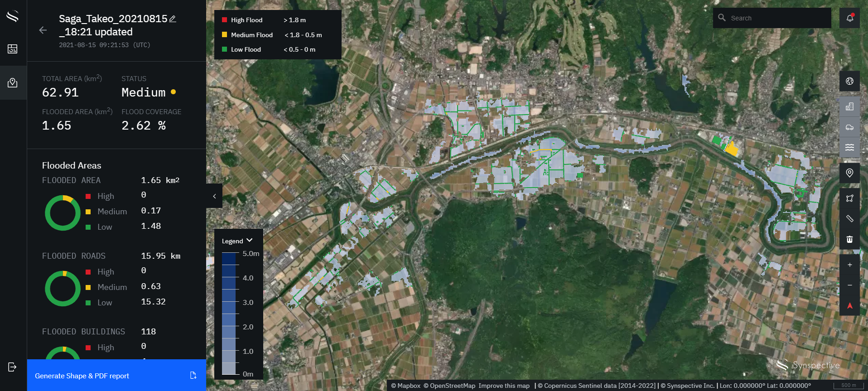This screenshot has height=391, width=868.
Task: Click Improve this map link
Action: click(504, 386)
